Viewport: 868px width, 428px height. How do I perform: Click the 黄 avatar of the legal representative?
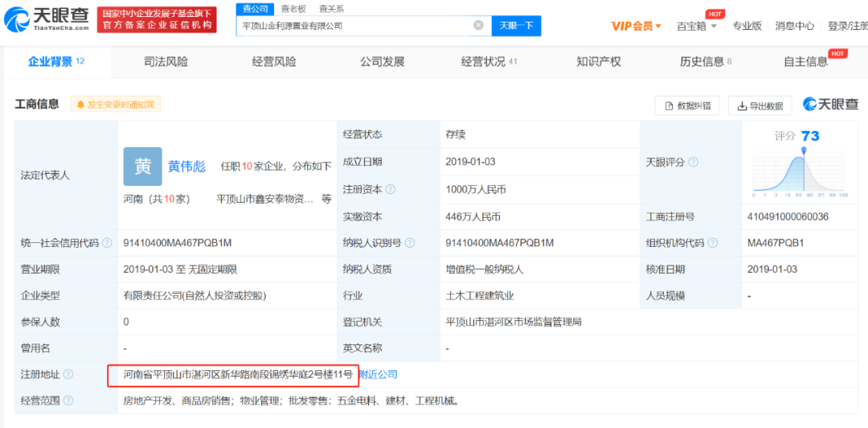click(142, 167)
